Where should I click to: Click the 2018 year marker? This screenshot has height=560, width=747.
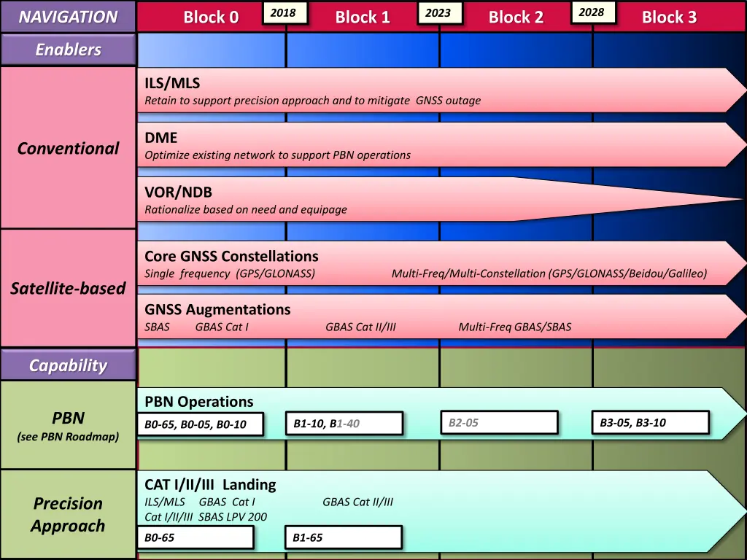click(x=285, y=13)
